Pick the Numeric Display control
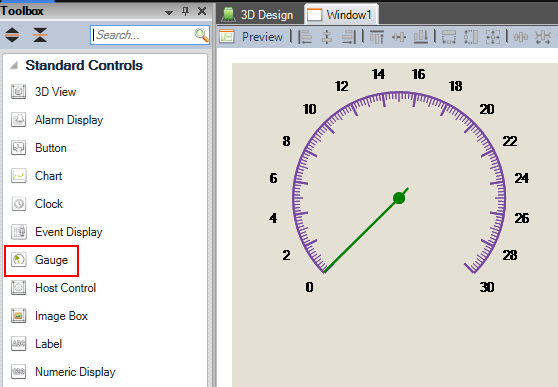This screenshot has width=558, height=387. [x=63, y=372]
